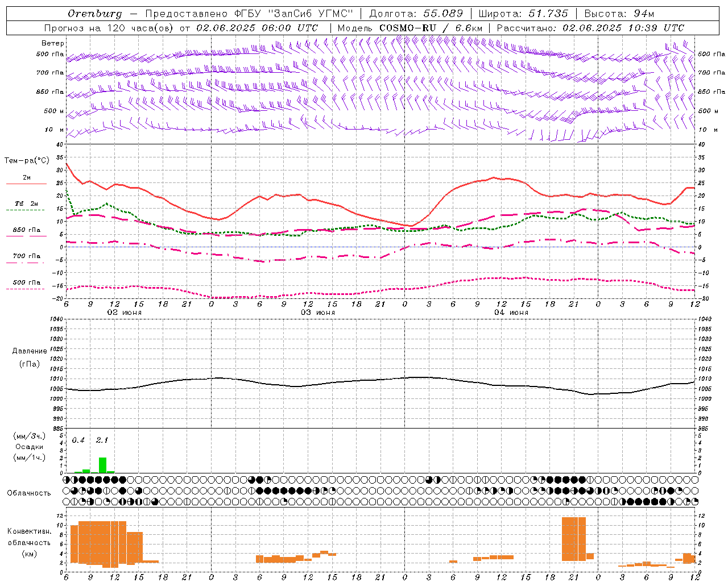The image size is (728, 582).
Task: Click left '500 м' wind level label
Action: [54, 111]
